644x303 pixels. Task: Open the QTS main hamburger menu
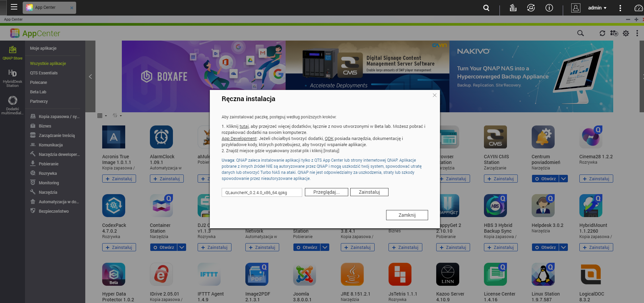(14, 7)
